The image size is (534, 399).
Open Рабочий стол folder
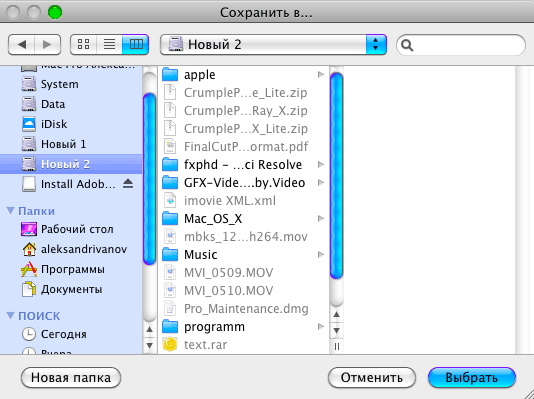71,229
